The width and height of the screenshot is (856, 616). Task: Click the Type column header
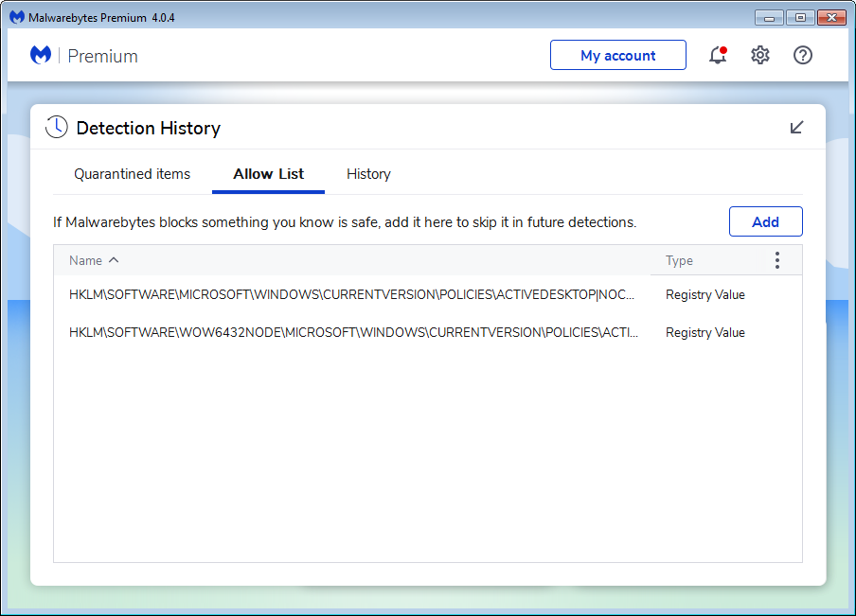[x=679, y=260]
